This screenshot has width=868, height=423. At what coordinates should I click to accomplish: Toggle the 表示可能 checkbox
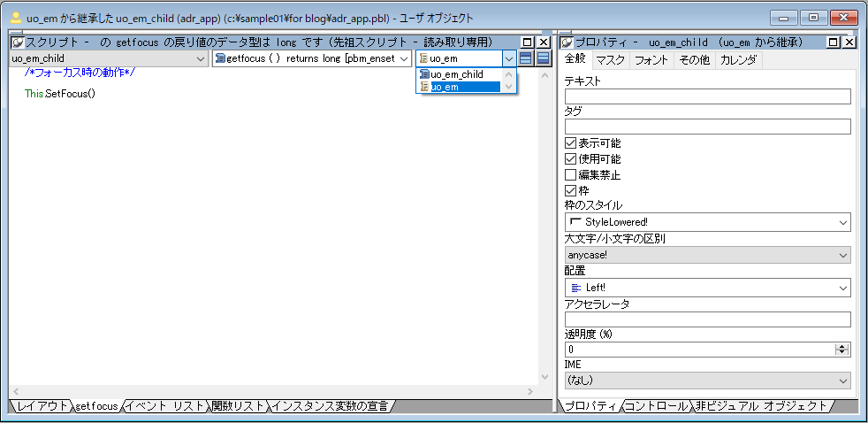coord(570,143)
